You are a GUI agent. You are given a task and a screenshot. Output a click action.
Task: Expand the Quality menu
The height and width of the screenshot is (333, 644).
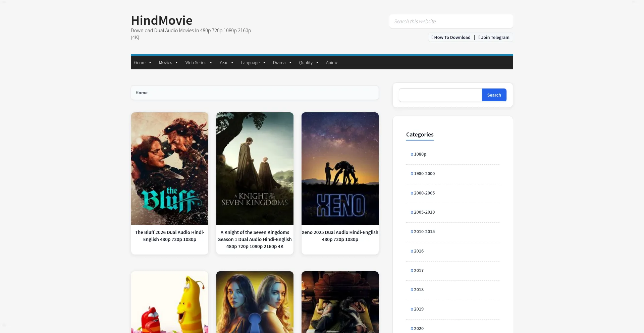(x=309, y=62)
